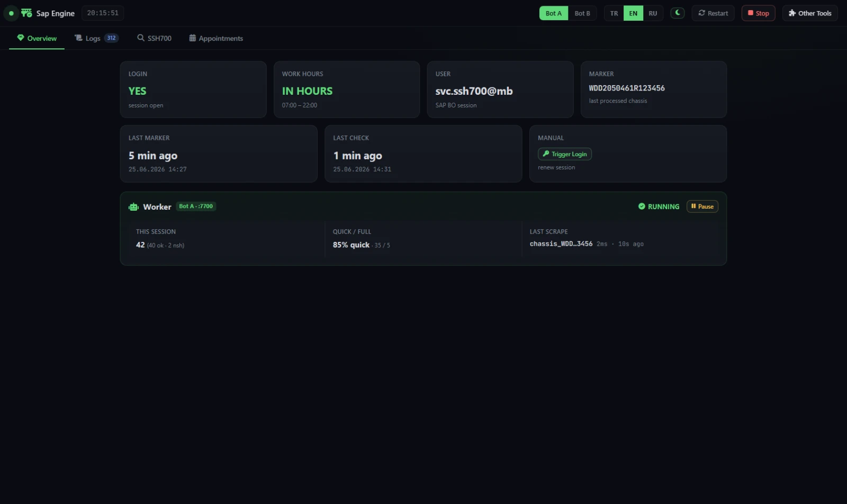
Task: Select EN language
Action: pos(633,13)
